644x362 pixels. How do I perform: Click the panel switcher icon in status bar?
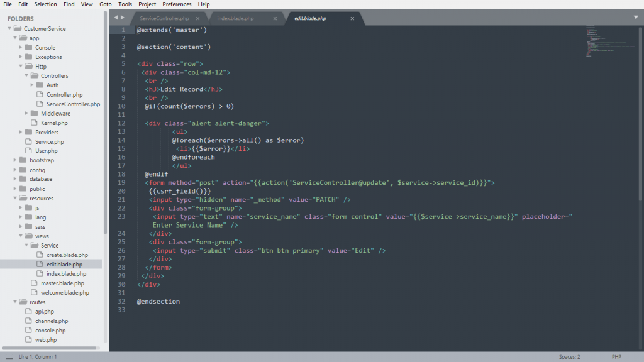tap(9, 357)
